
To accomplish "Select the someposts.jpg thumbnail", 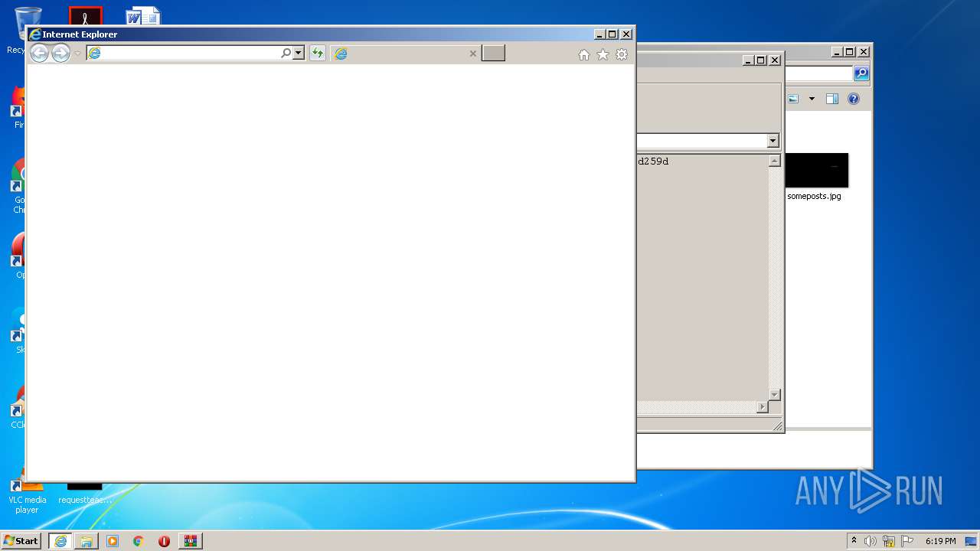I will point(817,170).
